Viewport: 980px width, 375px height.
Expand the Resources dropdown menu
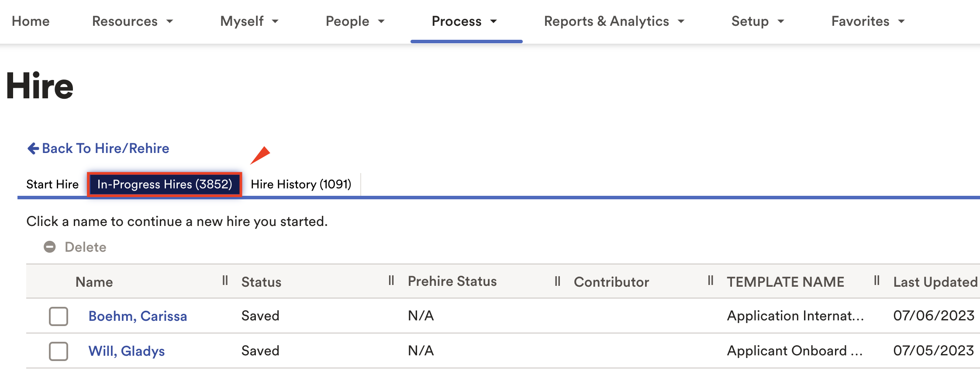pos(132,21)
